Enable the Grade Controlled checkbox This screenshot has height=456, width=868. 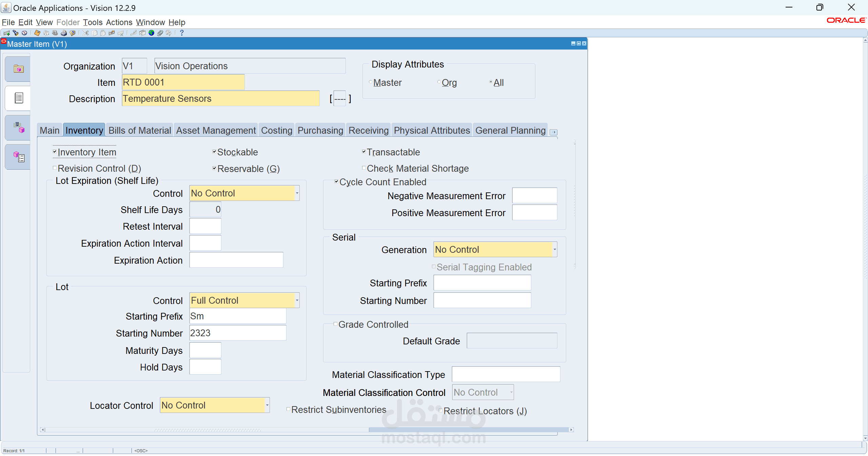[x=335, y=324]
